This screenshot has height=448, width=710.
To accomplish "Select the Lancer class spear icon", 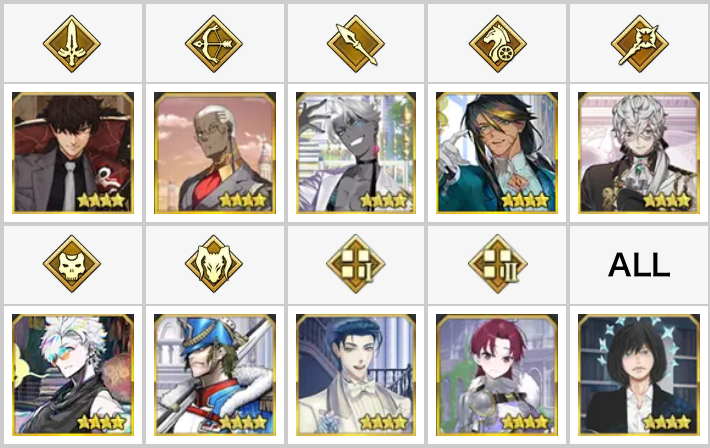I will (x=356, y=44).
